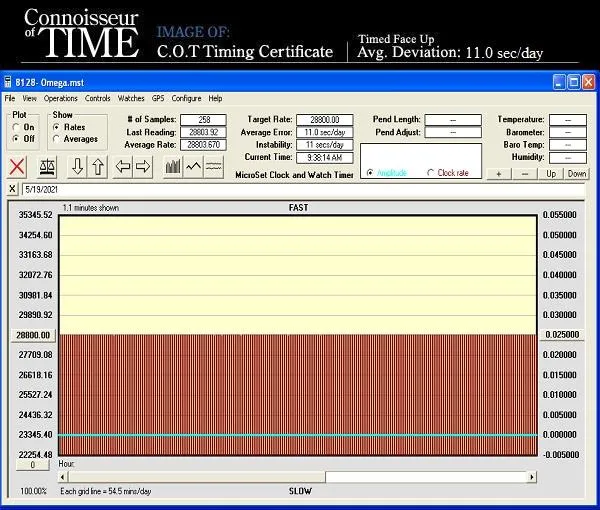Image resolution: width=600 pixels, height=510 pixels.
Task: Select Plot Off radio button
Action: point(16,138)
